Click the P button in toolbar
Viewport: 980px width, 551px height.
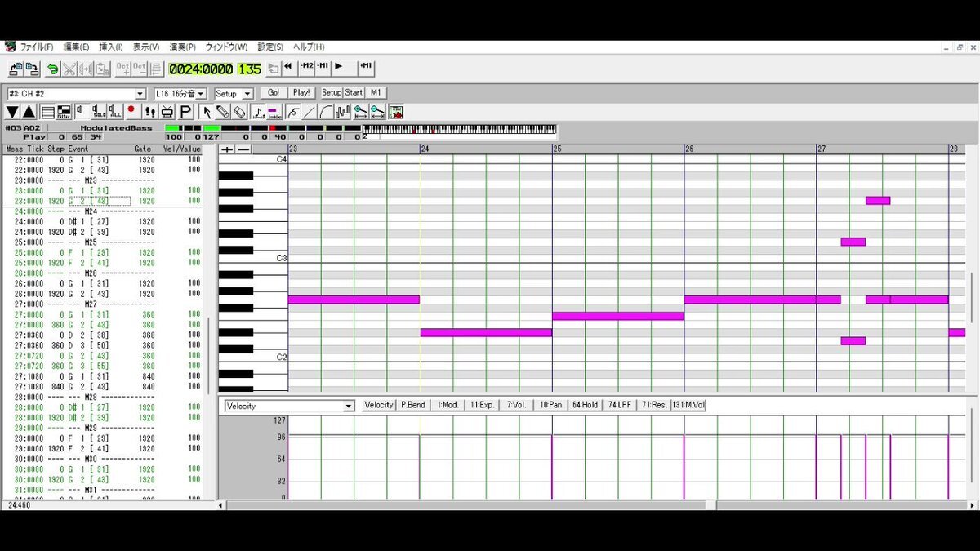coord(185,111)
